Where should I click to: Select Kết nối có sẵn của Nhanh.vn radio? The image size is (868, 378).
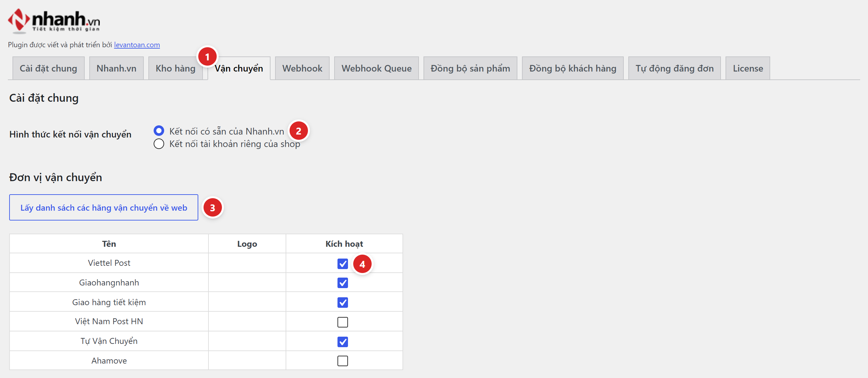pos(159,130)
